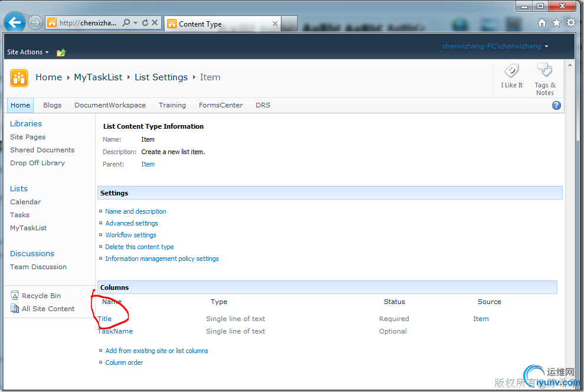This screenshot has height=392, width=584.
Task: Open the TaskName column link
Action: [115, 331]
